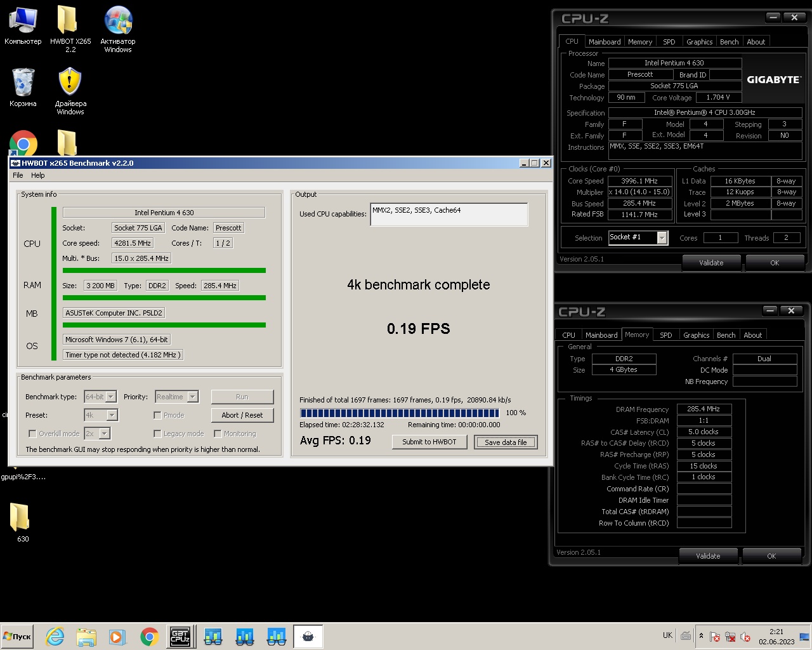Screen dimensions: 812x650
Task: Switch to Mainboard tab in top CPU-Z
Action: 605,42
